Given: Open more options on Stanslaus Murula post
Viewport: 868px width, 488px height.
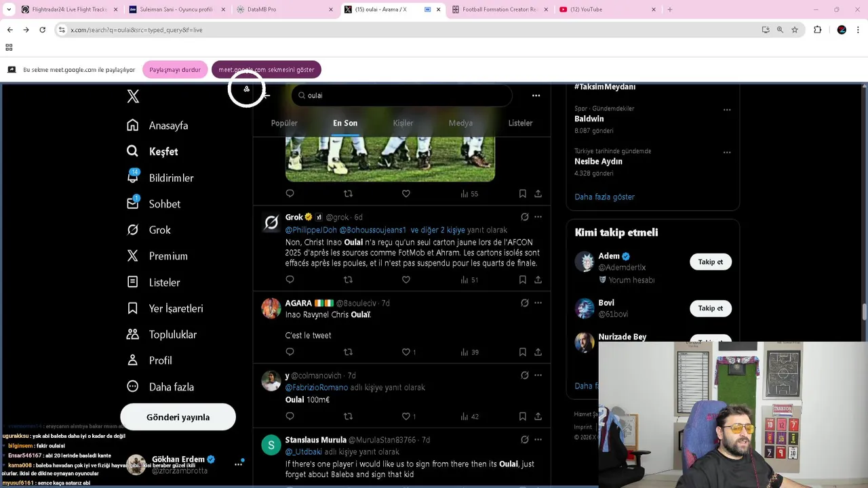Looking at the screenshot, I should click(x=538, y=439).
